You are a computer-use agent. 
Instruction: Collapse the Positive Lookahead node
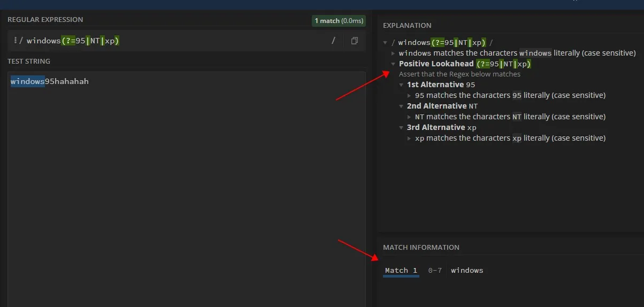[x=394, y=64]
